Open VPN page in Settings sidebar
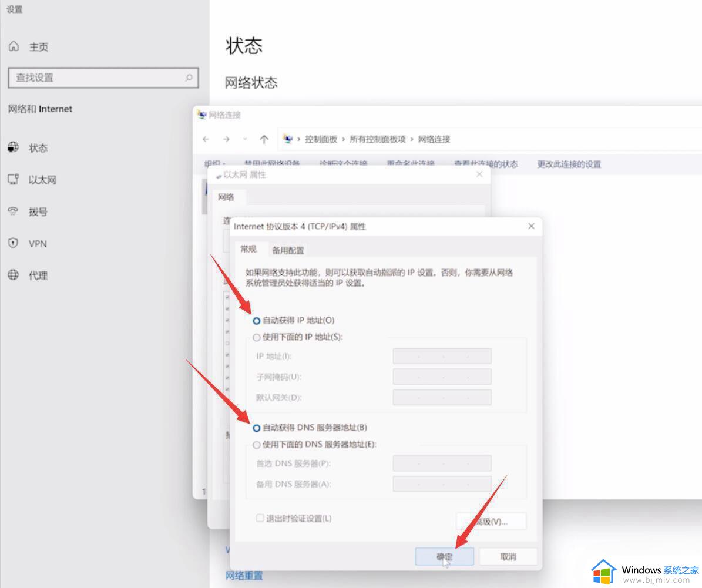Viewport: 702px width, 588px height. (38, 244)
